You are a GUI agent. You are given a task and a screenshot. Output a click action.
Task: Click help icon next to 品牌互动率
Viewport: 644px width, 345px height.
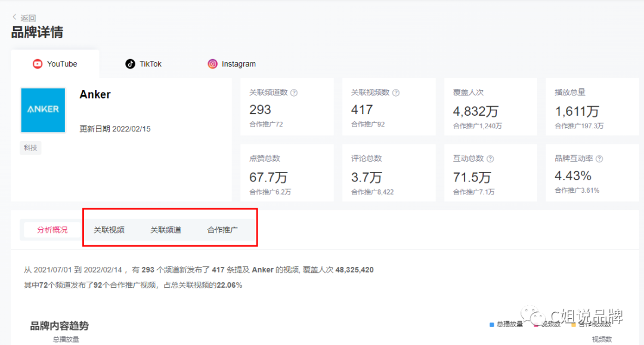599,159
